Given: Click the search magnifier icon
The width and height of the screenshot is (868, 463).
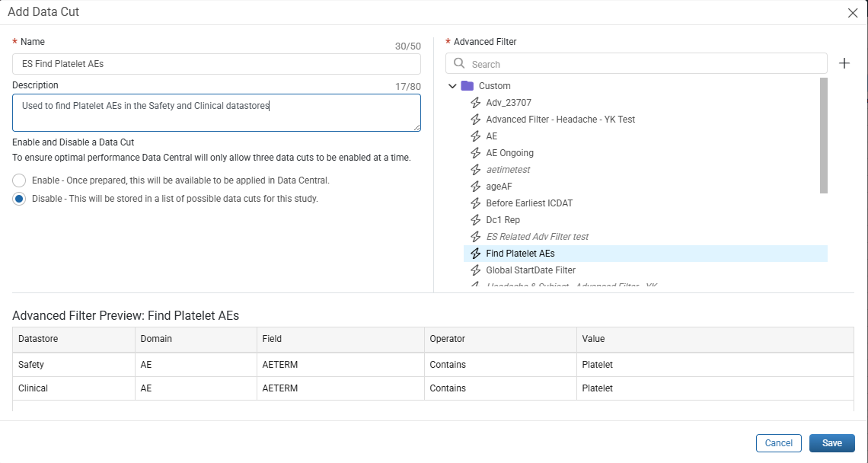Looking at the screenshot, I should (x=459, y=63).
